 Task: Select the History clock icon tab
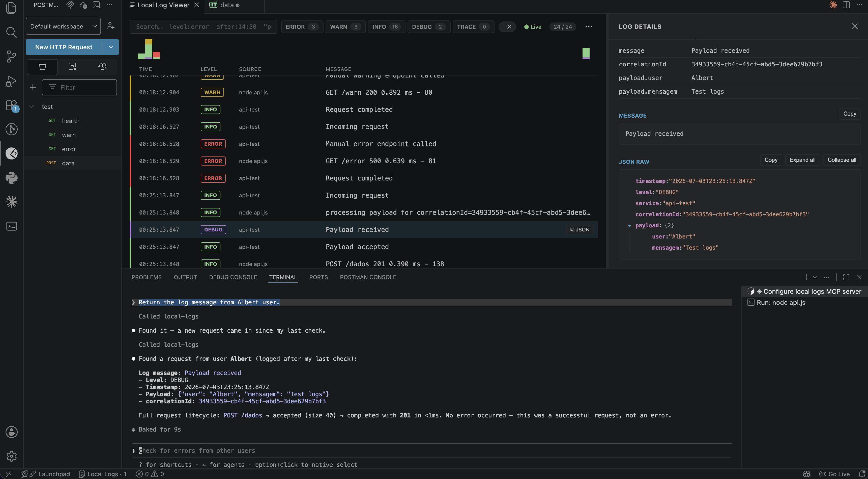pos(102,66)
